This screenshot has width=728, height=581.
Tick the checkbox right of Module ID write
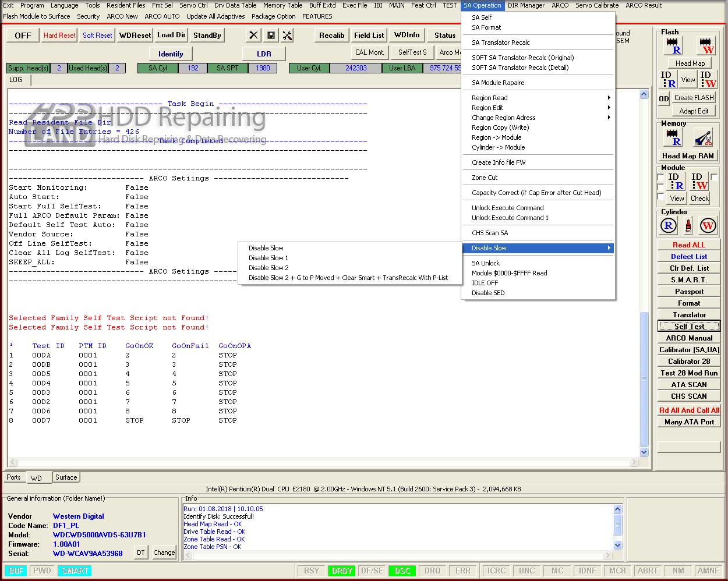click(714, 177)
